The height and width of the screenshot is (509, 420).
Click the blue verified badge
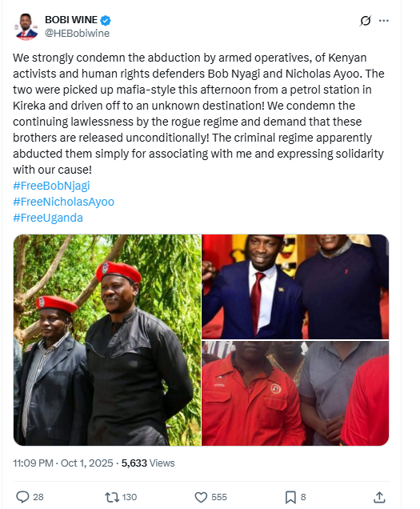click(105, 20)
